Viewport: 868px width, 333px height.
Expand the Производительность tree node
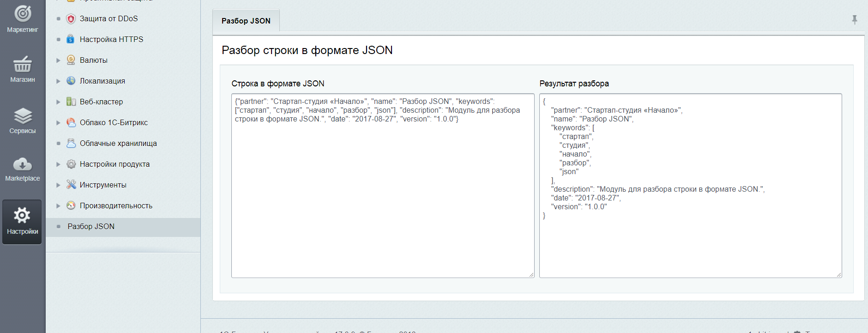58,206
